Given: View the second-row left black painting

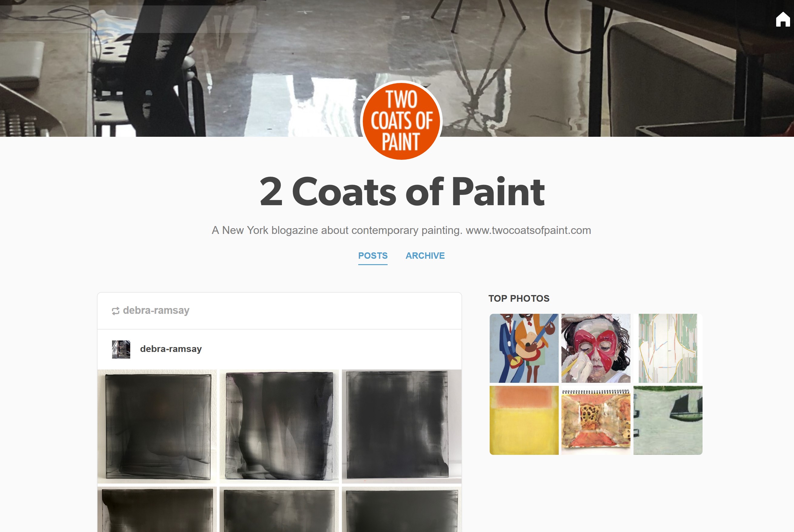Looking at the screenshot, I should (157, 509).
